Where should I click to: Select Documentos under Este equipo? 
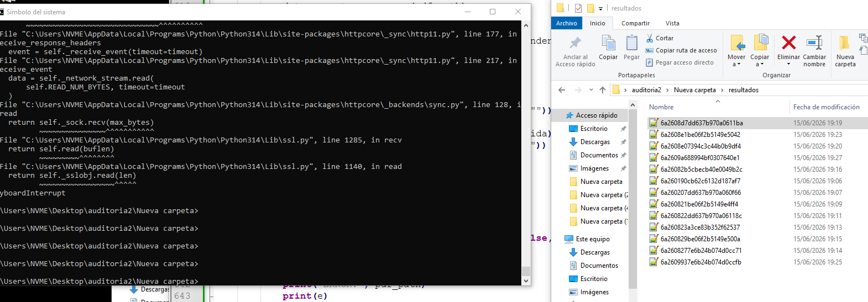click(x=599, y=266)
